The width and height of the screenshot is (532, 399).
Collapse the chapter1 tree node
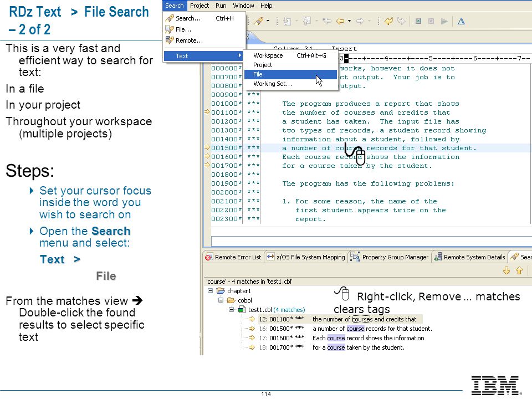pyautogui.click(x=211, y=291)
